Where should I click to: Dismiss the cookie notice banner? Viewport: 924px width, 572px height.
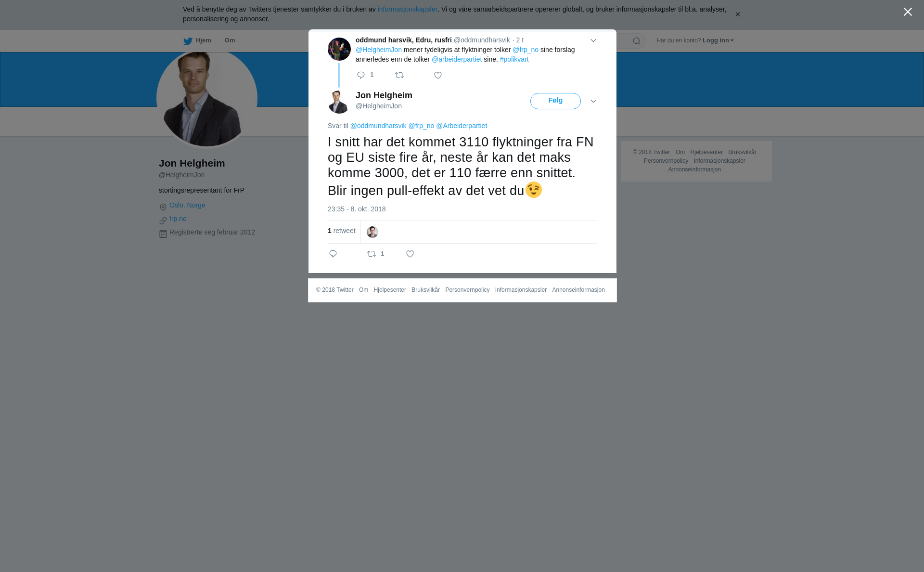(x=737, y=14)
